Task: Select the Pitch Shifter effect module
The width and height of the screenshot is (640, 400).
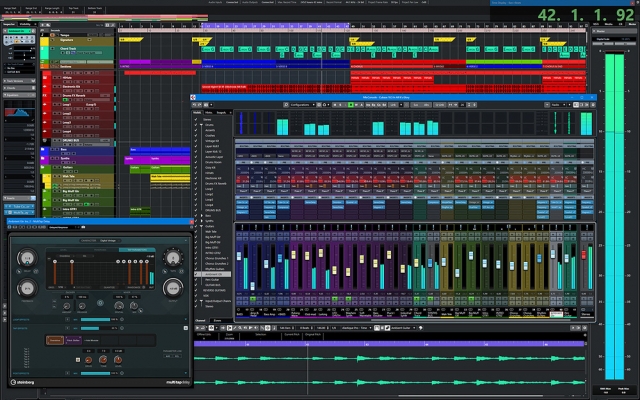Action: (x=73, y=340)
